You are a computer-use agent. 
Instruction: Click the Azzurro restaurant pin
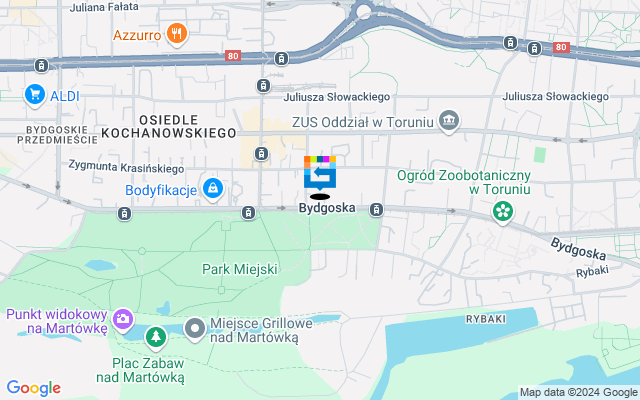(176, 34)
